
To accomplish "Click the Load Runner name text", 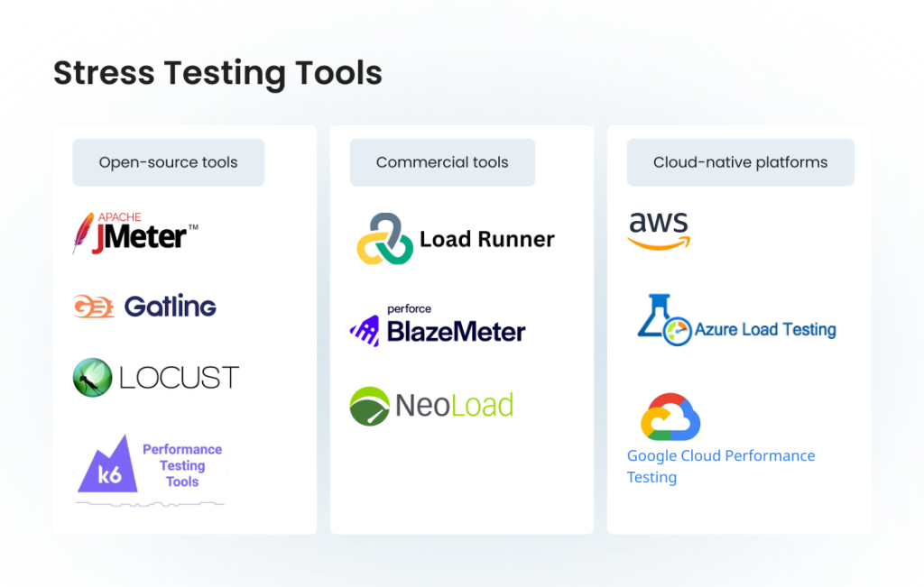I will (487, 239).
